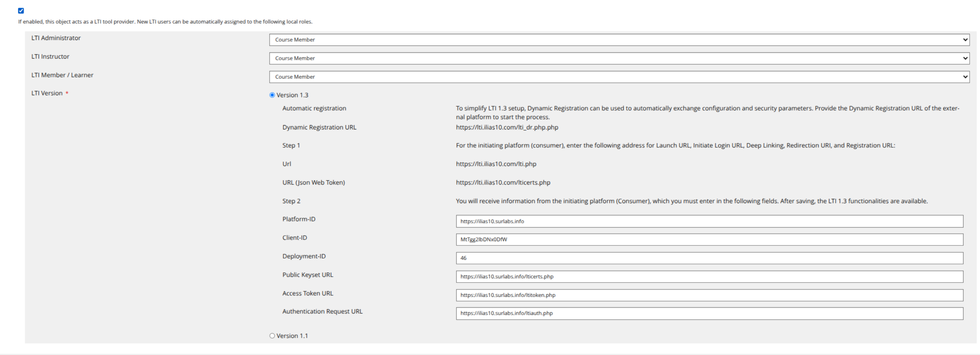Open LTI Instructor role dropdown
980x355 pixels.
[x=619, y=58]
